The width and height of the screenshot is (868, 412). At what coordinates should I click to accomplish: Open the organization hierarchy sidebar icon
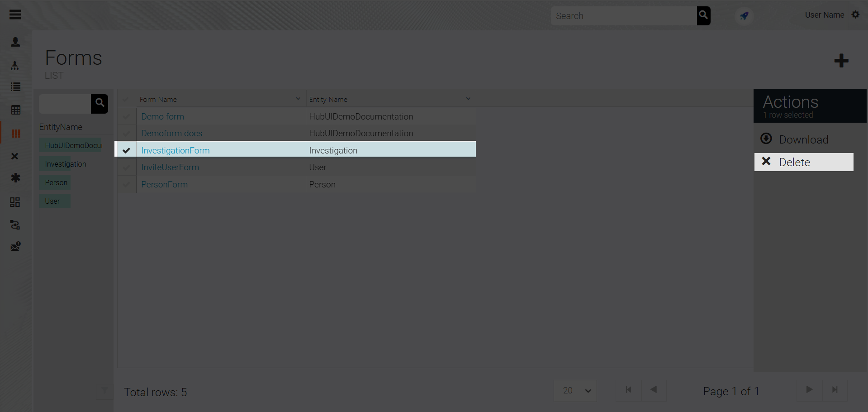(x=15, y=66)
